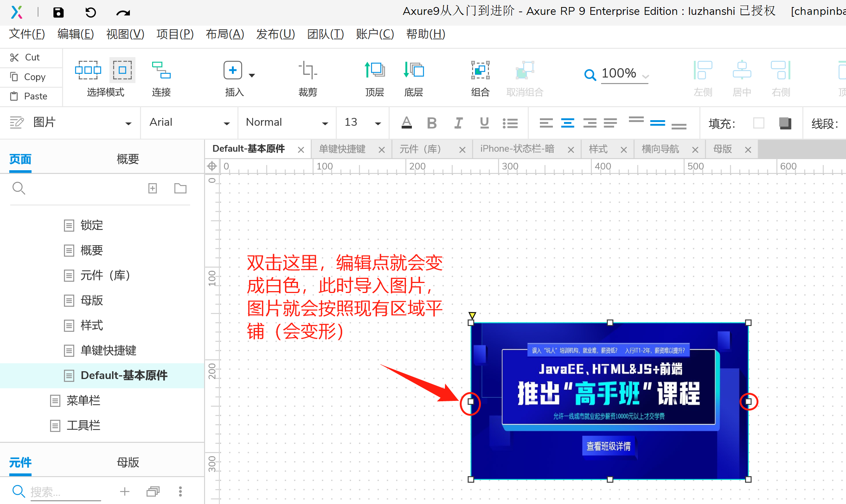Viewport: 846px width, 504px height.
Task: Click the undo arrow icon
Action: click(90, 13)
